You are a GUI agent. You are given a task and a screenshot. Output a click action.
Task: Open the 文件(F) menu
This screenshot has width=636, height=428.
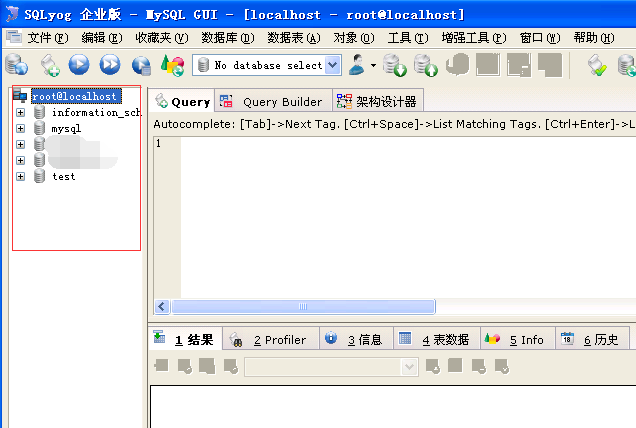tap(47, 38)
